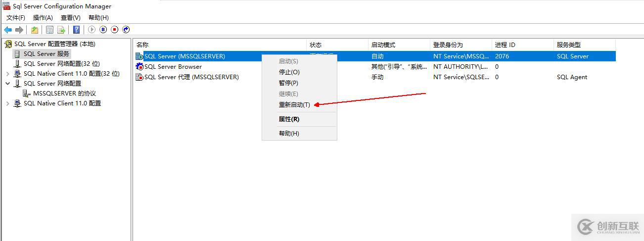644x241 pixels.
Task: Click the SQL Server service type cell
Action: (572, 56)
